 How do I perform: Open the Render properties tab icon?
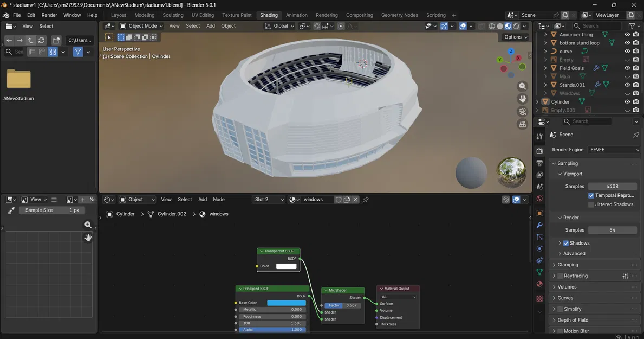pos(539,151)
